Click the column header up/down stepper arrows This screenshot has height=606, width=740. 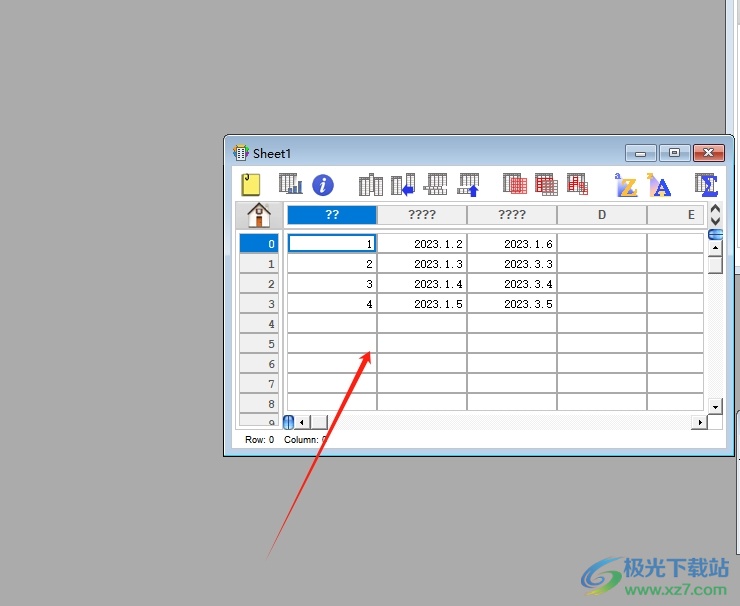715,215
